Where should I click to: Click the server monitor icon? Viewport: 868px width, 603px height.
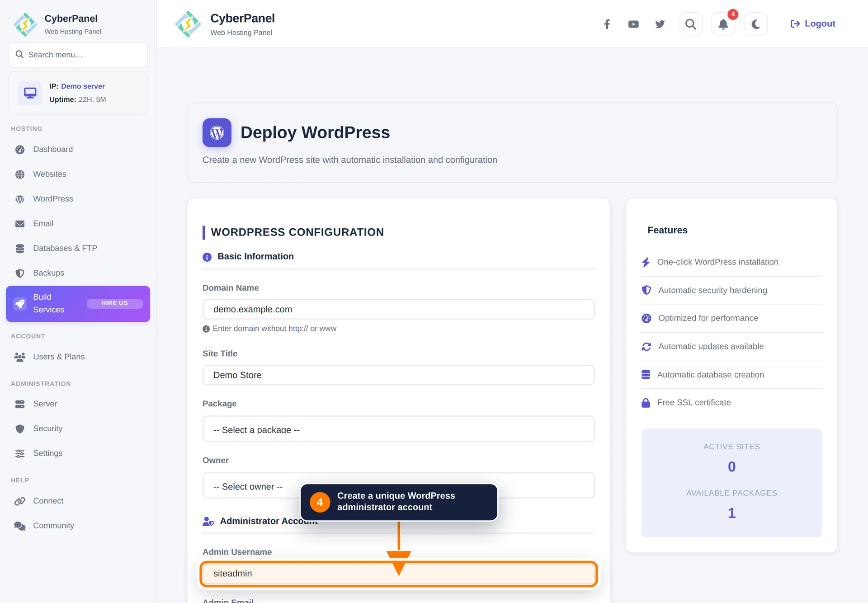(x=30, y=93)
